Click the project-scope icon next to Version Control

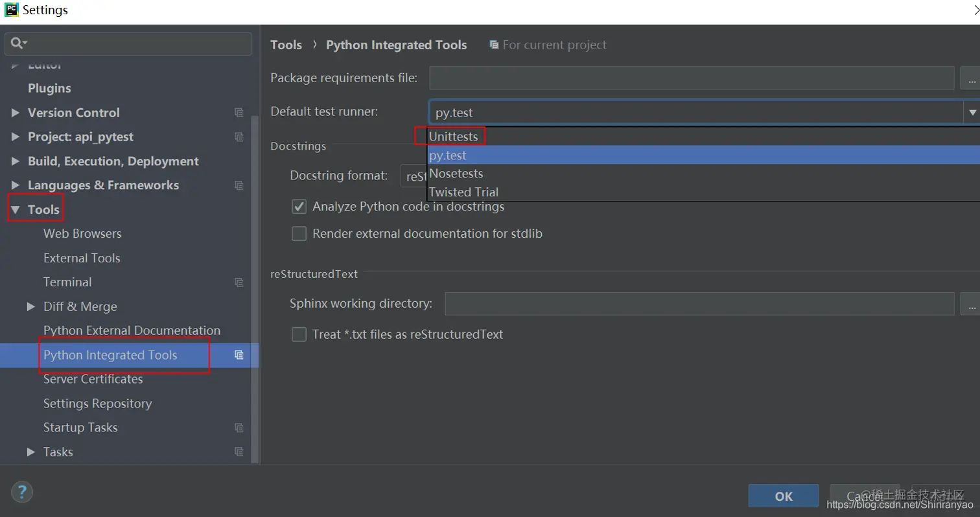coord(239,113)
